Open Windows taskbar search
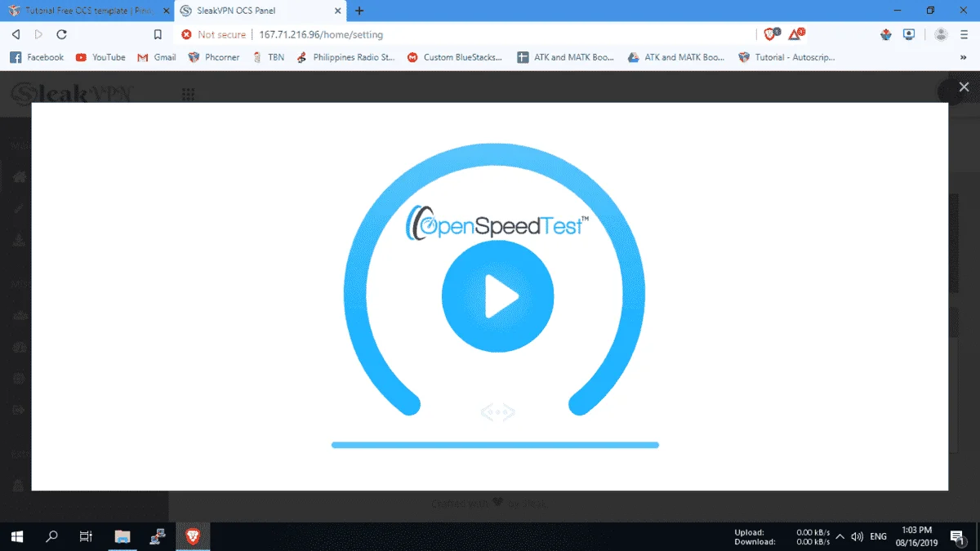The height and width of the screenshot is (551, 980). point(51,536)
